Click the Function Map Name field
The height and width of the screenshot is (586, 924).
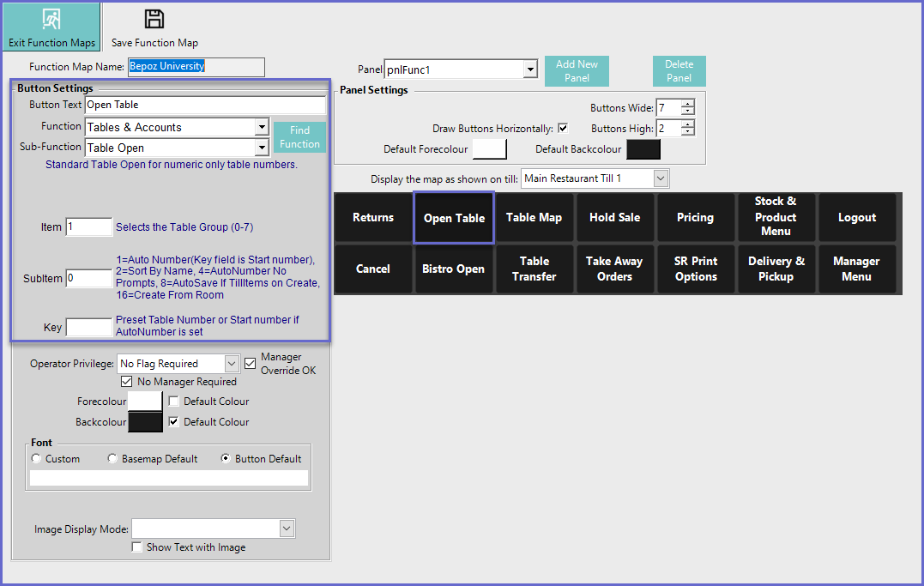(x=196, y=67)
